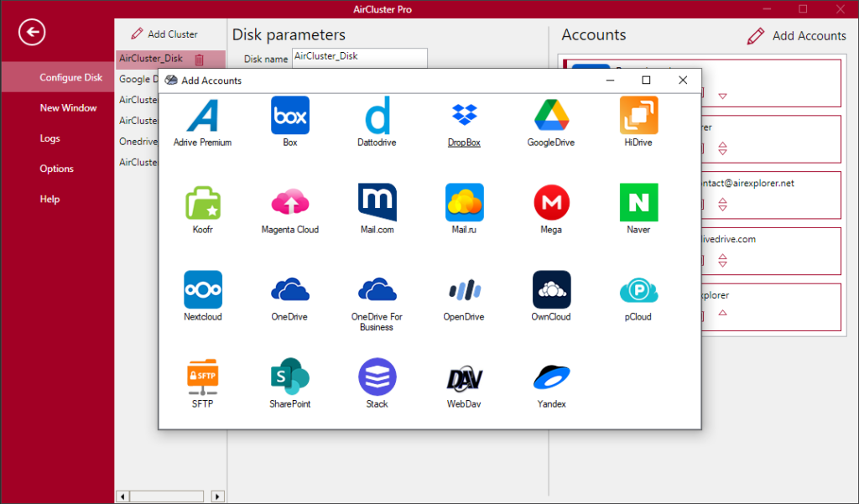
Task: Move the livedrive.com account down
Action: [x=722, y=264]
